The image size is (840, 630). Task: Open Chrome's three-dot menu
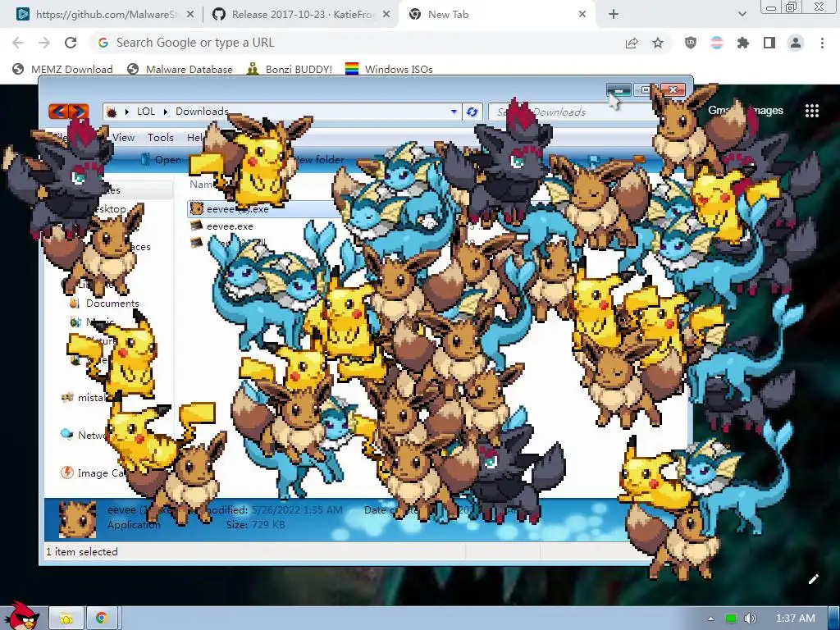(x=822, y=43)
